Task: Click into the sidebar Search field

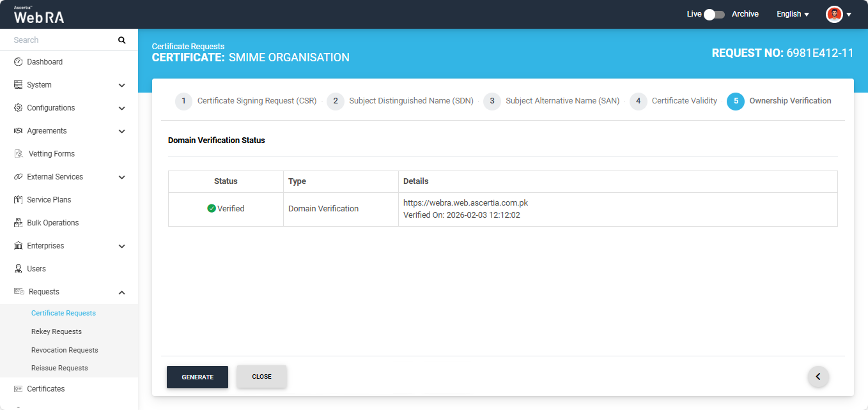Action: pyautogui.click(x=61, y=40)
